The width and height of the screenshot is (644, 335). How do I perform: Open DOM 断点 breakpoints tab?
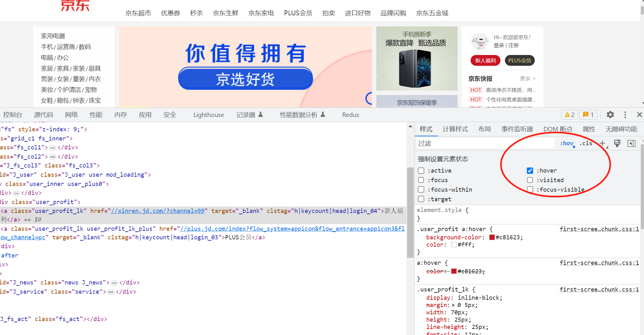click(x=558, y=129)
